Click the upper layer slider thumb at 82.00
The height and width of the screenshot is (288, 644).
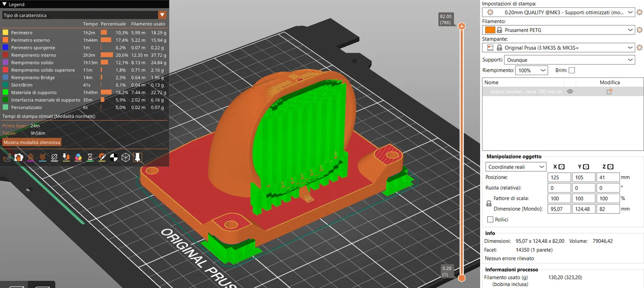coord(462,26)
